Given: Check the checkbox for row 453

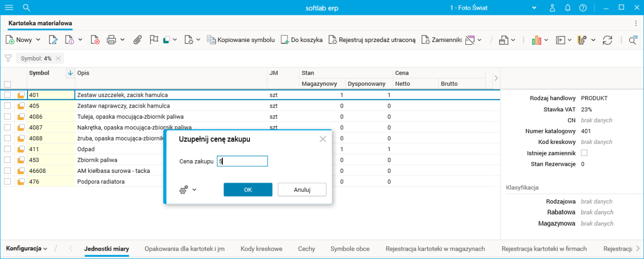Looking at the screenshot, I should coord(7,160).
